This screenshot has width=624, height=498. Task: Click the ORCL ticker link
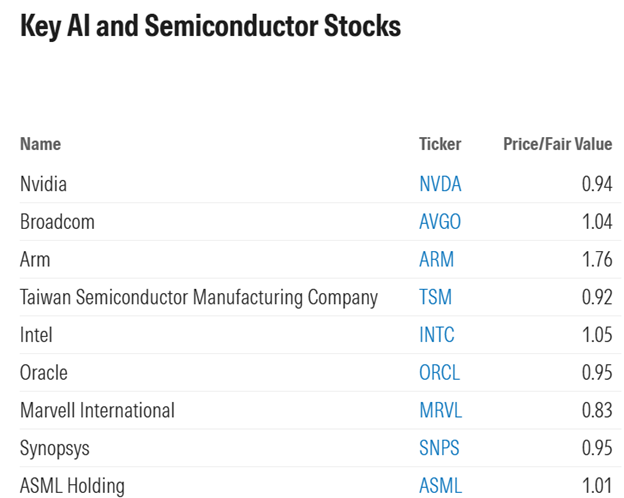click(439, 373)
